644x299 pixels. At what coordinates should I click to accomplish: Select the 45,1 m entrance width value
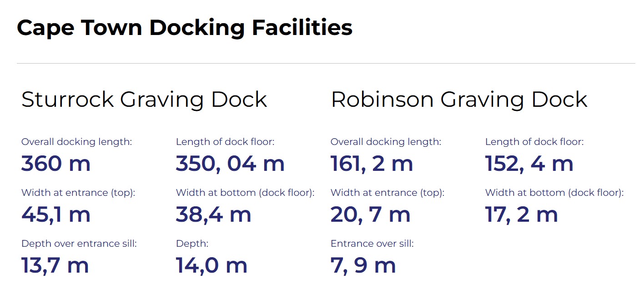[x=56, y=214]
